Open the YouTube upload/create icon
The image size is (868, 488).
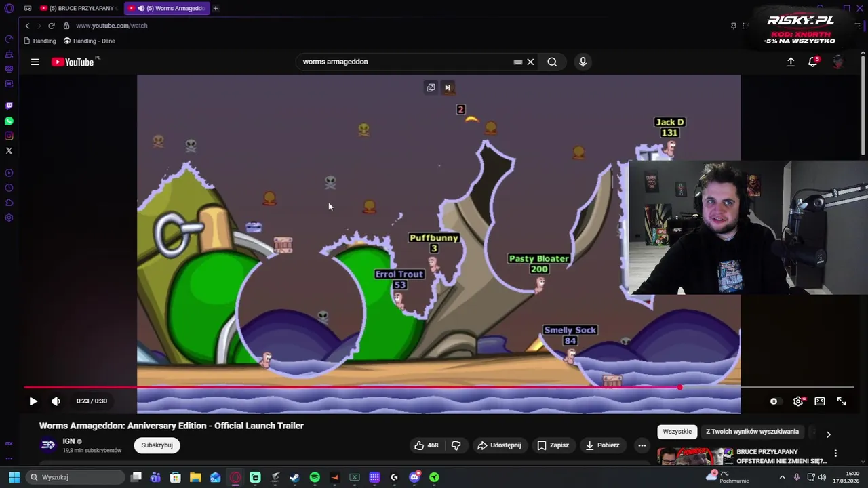791,62
